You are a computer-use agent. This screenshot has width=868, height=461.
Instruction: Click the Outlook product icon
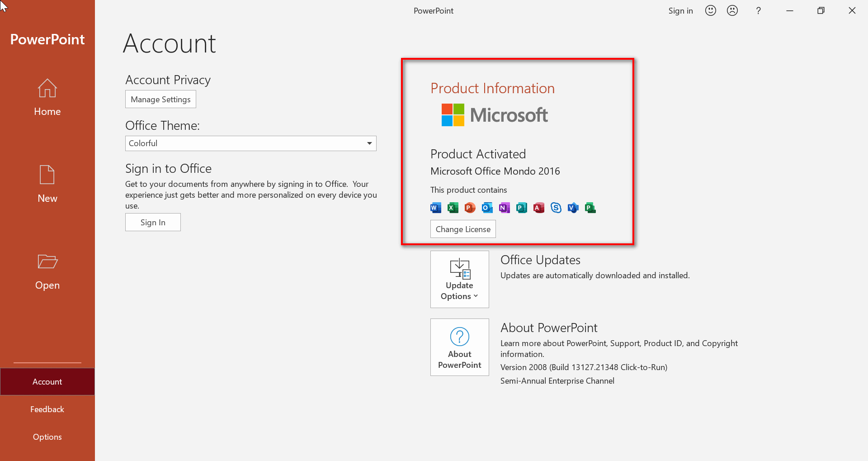pos(487,208)
